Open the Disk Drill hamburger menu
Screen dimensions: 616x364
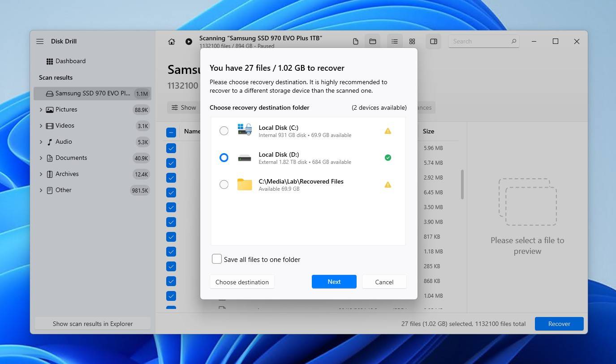coord(39,41)
